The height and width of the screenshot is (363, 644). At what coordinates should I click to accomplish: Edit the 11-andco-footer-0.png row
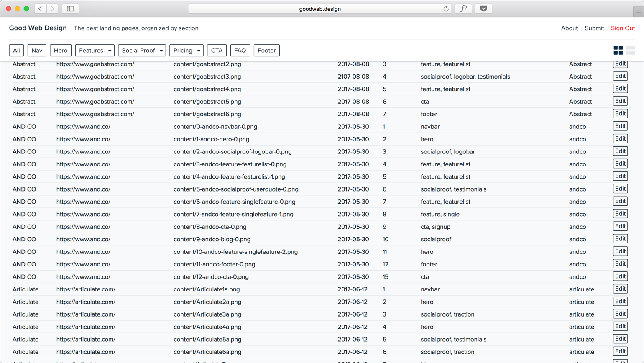(x=620, y=264)
